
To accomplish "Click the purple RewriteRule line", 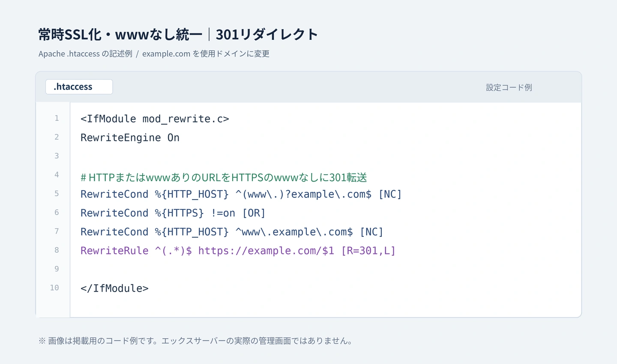I will [x=238, y=251].
